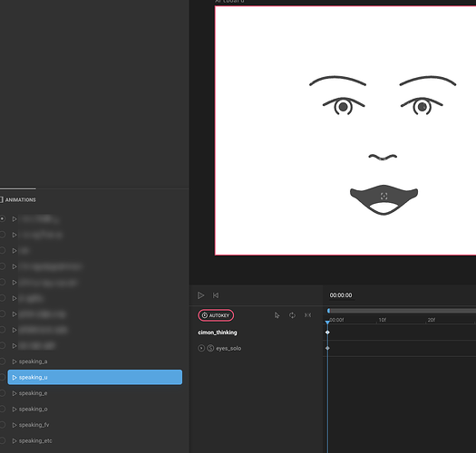Click the ping-pong playback icon
The height and width of the screenshot is (453, 476).
(308, 315)
